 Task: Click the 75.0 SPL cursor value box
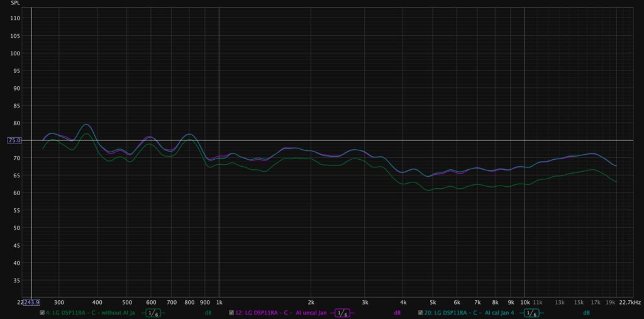[14, 140]
